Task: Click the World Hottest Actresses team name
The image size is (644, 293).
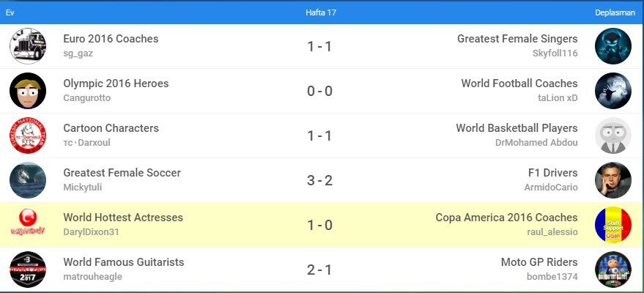Action: 123,218
